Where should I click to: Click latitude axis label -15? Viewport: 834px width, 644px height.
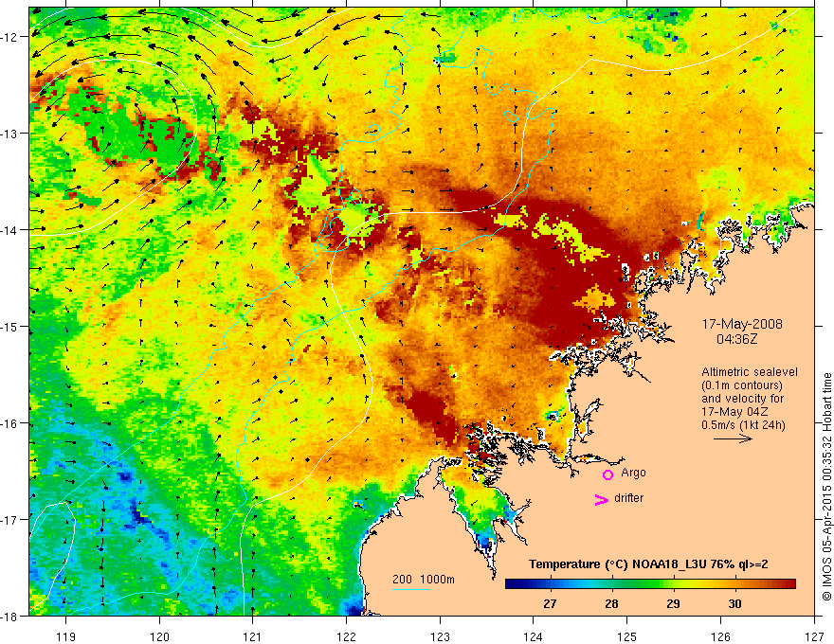(x=10, y=326)
